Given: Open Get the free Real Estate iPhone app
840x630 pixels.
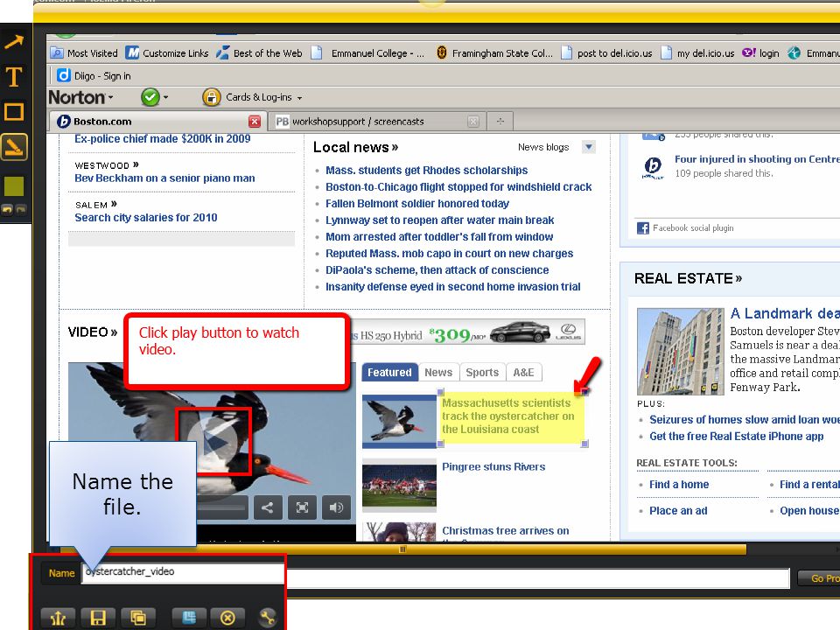Looking at the screenshot, I should [x=736, y=436].
